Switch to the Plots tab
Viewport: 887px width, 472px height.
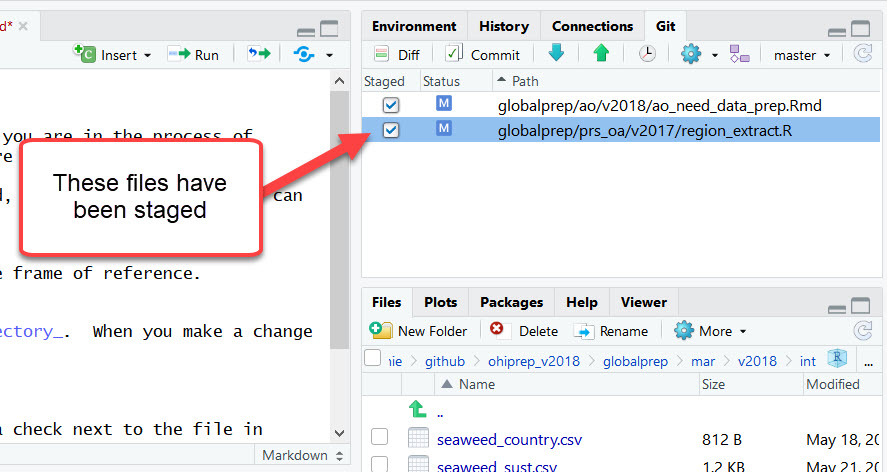click(440, 302)
